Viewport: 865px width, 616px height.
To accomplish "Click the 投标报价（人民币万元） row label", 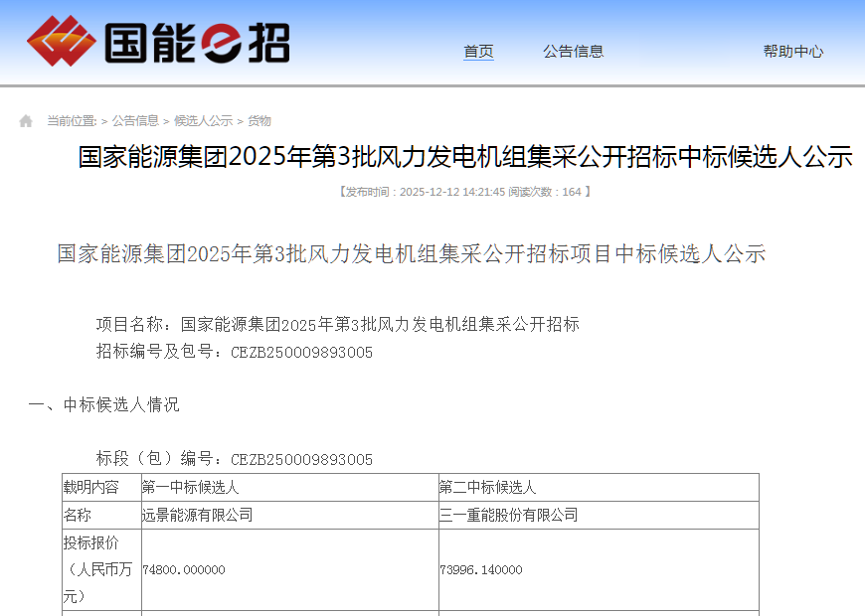I will (102, 569).
